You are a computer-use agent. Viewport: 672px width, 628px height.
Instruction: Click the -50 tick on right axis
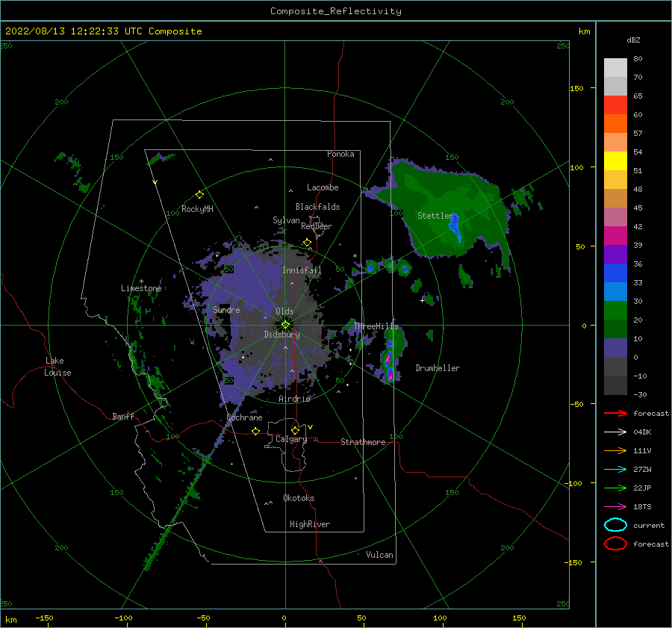coord(577,404)
